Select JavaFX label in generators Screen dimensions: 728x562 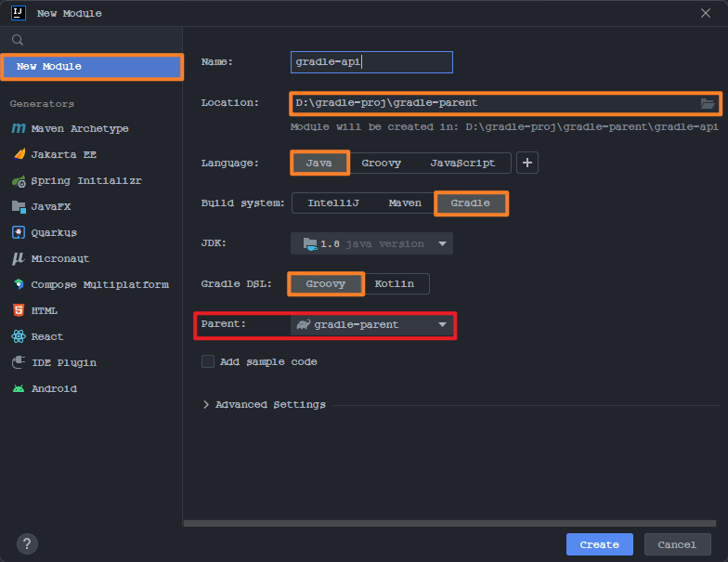click(x=51, y=206)
